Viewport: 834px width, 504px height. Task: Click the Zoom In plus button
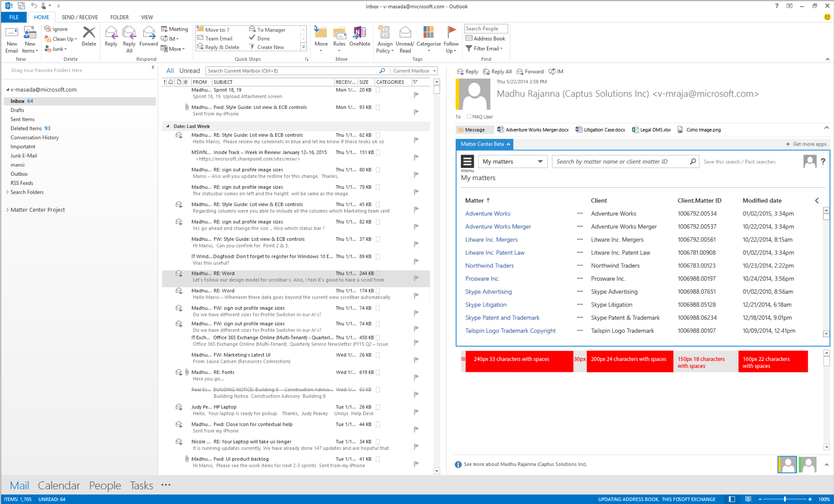tap(810, 499)
